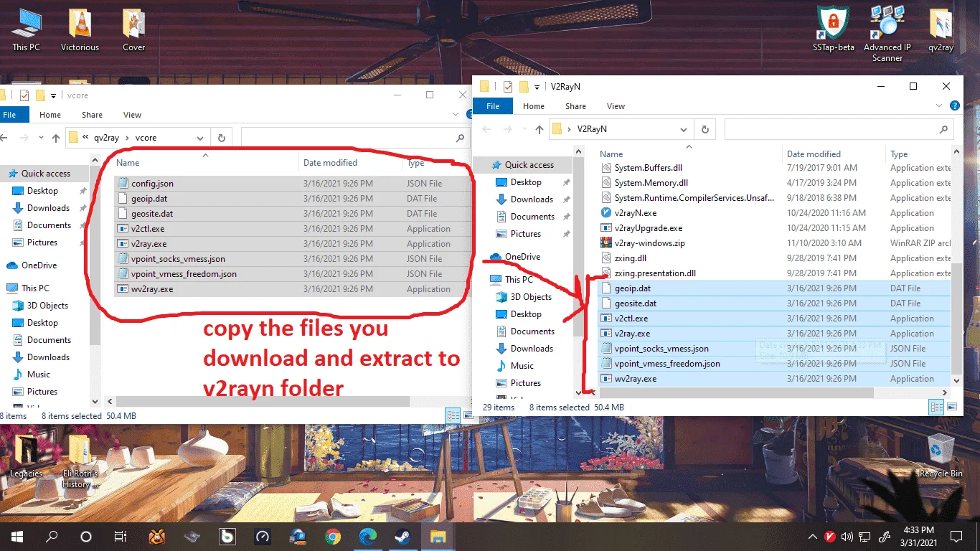Select v2rayN.exe in V2RayN window
This screenshot has width=980, height=551.
click(x=775, y=213)
